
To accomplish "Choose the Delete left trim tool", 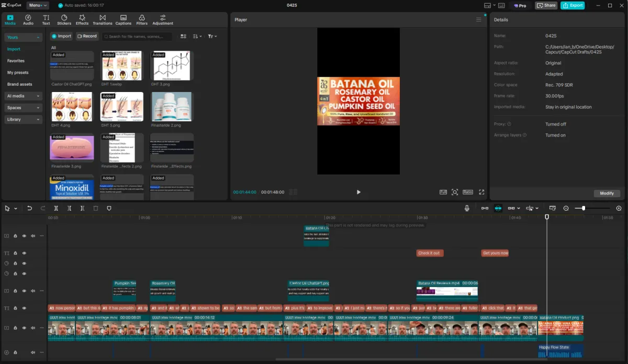I will pyautogui.click(x=69, y=208).
